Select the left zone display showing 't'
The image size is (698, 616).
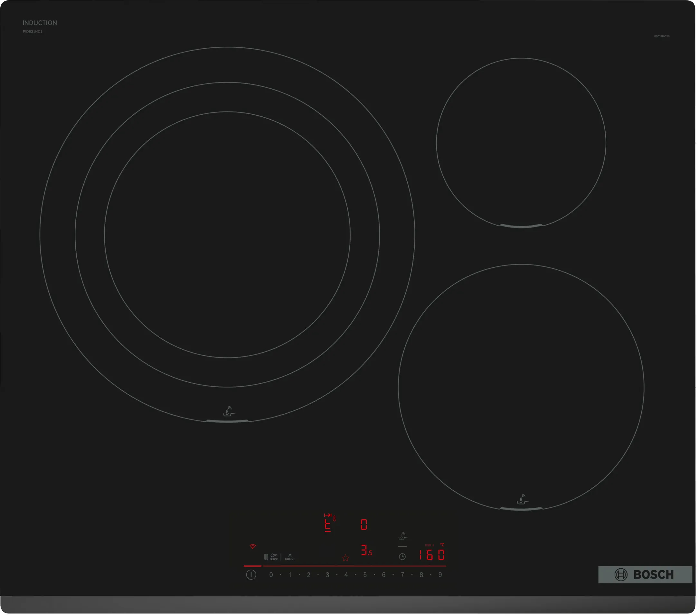click(x=328, y=525)
